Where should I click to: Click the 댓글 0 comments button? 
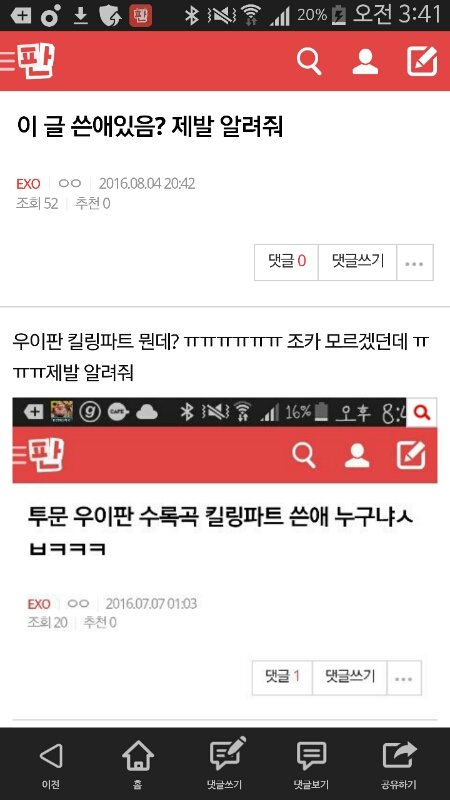coord(286,262)
